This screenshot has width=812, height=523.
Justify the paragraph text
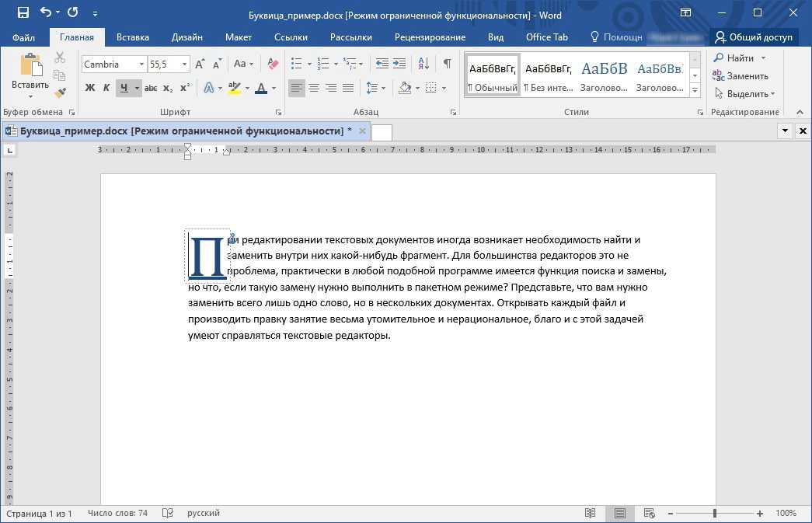(348, 88)
